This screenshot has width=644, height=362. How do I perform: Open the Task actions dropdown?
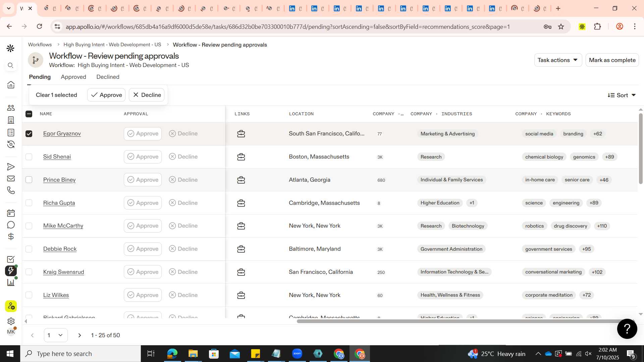558,60
